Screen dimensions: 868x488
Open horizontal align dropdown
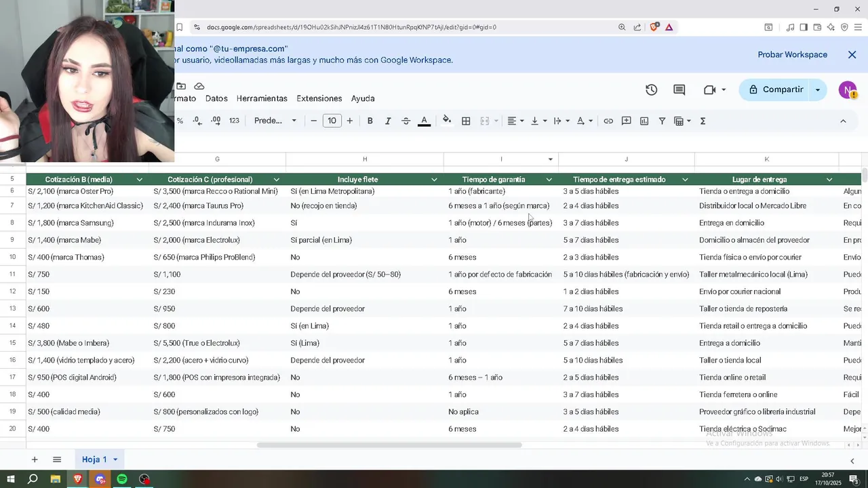(x=515, y=121)
